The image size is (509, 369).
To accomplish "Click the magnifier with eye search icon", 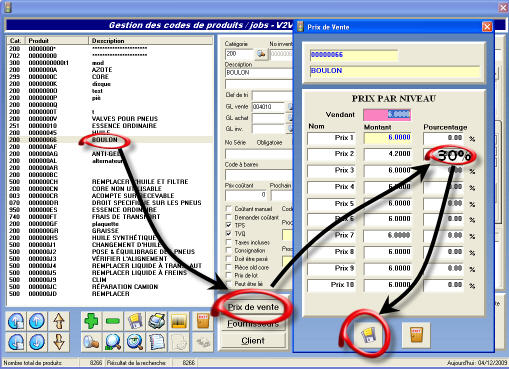I will (135, 342).
